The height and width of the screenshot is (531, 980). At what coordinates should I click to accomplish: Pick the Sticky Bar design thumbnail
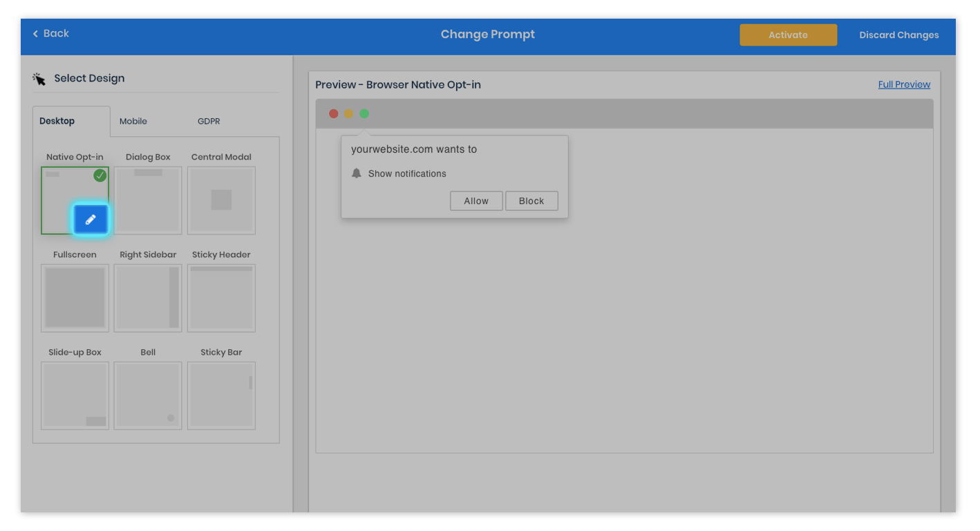tap(221, 395)
